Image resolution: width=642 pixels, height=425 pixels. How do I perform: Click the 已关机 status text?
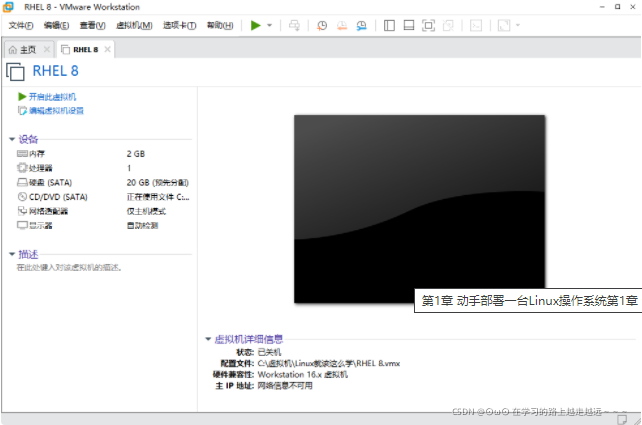click(269, 352)
